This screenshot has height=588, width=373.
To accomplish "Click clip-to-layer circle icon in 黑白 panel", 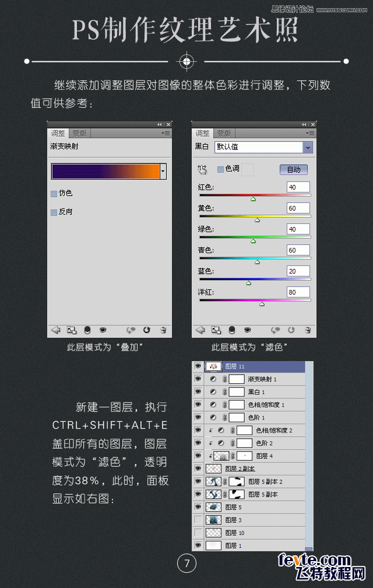I will point(232,330).
